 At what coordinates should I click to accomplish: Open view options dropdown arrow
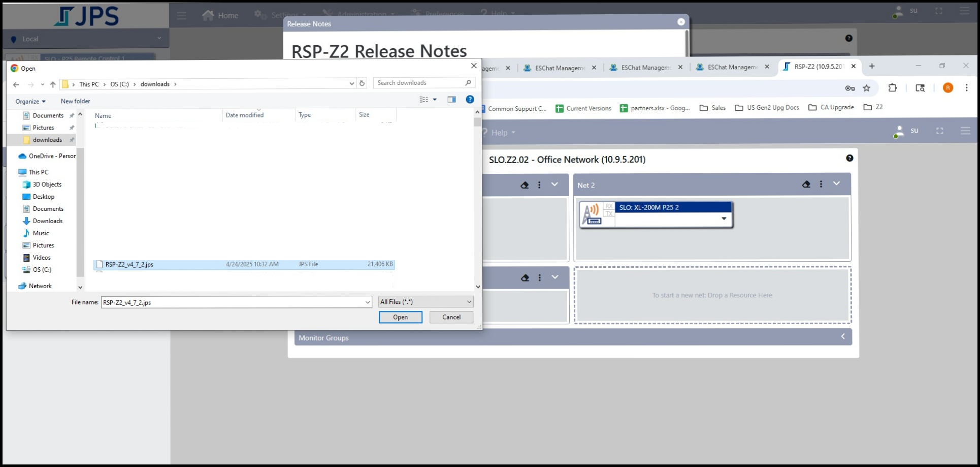(435, 100)
